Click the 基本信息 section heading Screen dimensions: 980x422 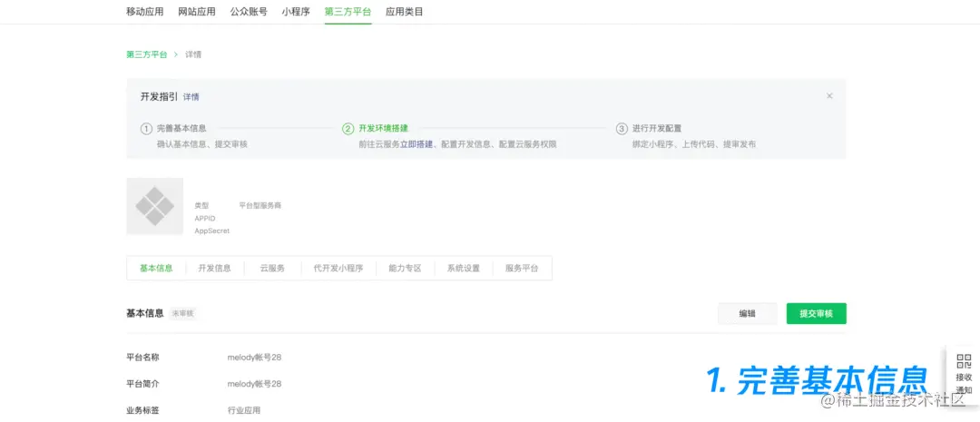(145, 313)
